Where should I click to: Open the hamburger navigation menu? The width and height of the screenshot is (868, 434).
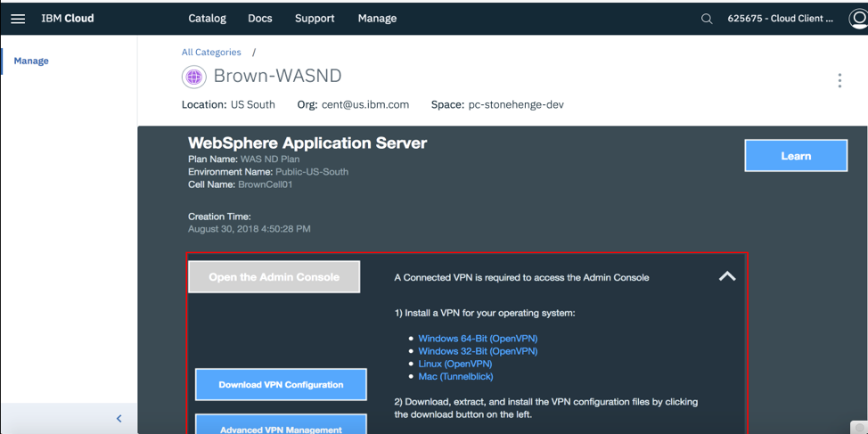[18, 19]
